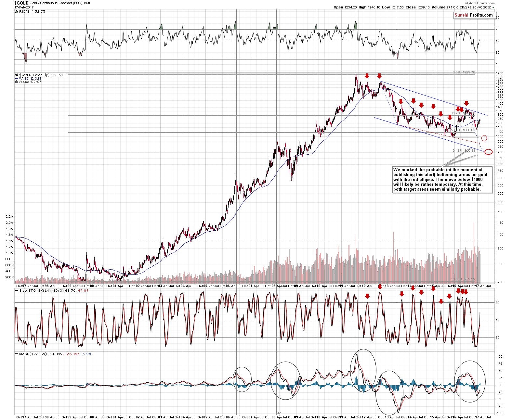
Task: Click the 61.8%: 890.83 Fibonacci label
Action: pyautogui.click(x=464, y=151)
